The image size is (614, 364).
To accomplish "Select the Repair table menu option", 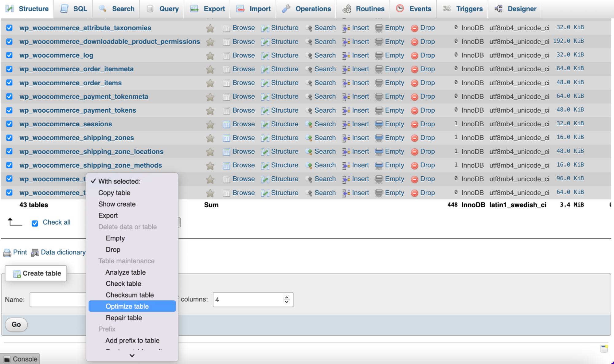I will (123, 318).
